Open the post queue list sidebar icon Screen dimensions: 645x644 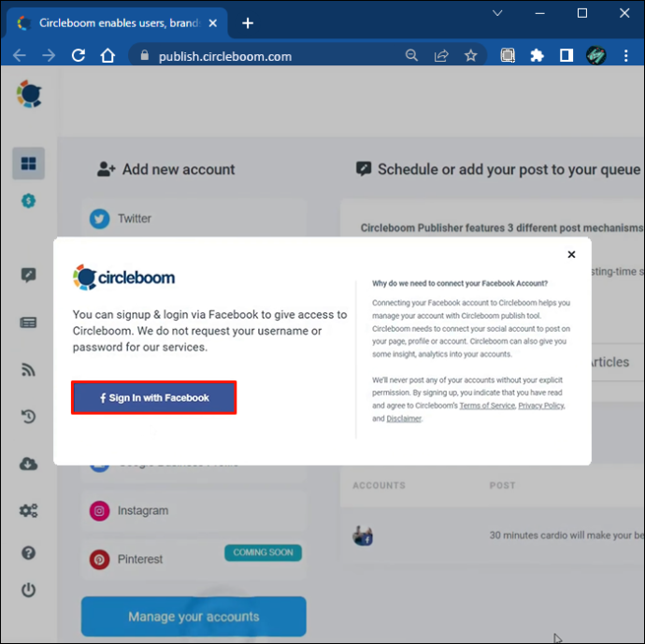tap(28, 322)
